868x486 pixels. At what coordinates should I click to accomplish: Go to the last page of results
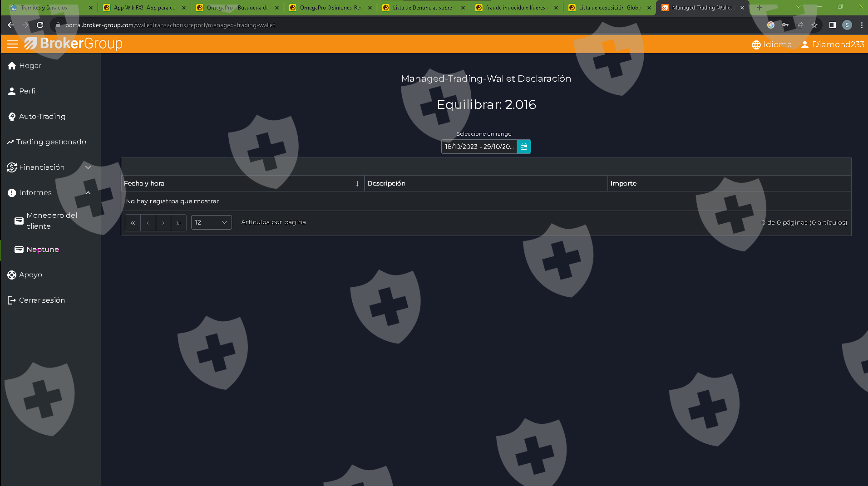coord(178,223)
